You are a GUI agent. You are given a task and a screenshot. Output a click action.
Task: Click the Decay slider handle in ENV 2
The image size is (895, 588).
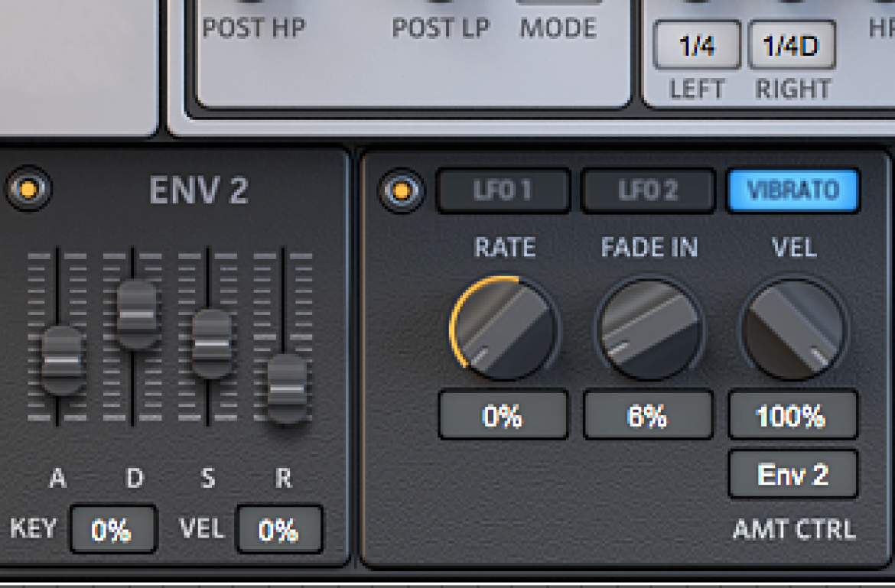click(137, 314)
